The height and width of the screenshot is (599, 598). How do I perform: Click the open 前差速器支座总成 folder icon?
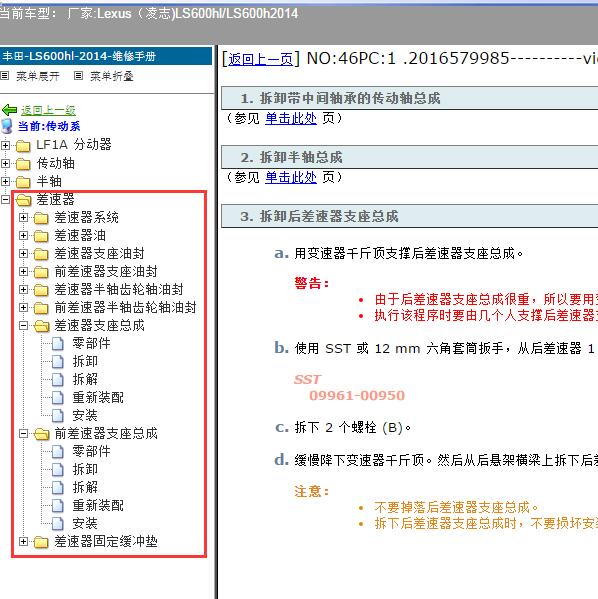coord(41,434)
